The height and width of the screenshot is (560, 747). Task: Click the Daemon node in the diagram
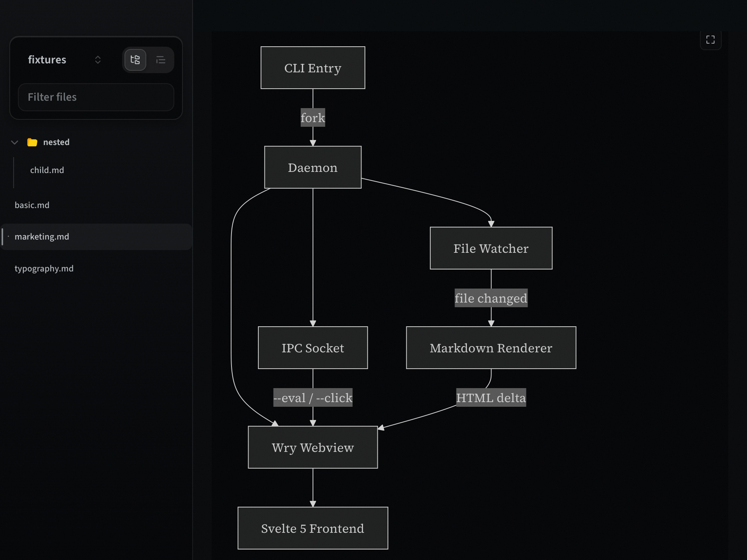pyautogui.click(x=313, y=167)
